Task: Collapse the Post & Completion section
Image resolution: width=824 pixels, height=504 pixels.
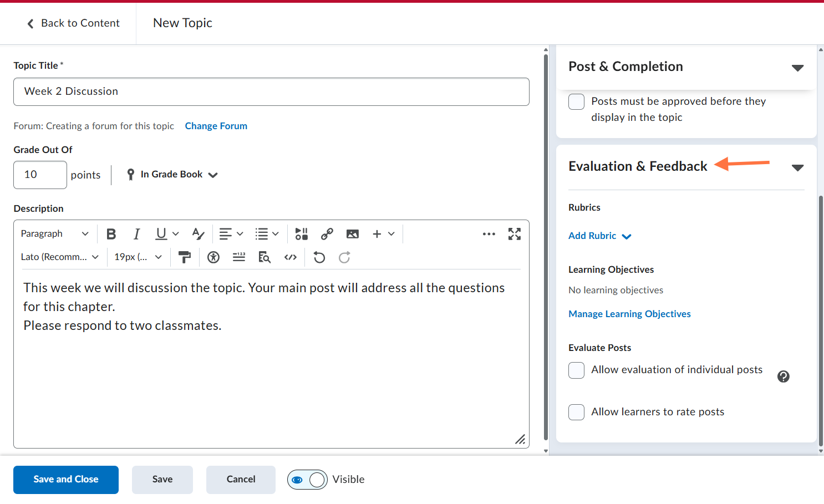Action: 797,68
